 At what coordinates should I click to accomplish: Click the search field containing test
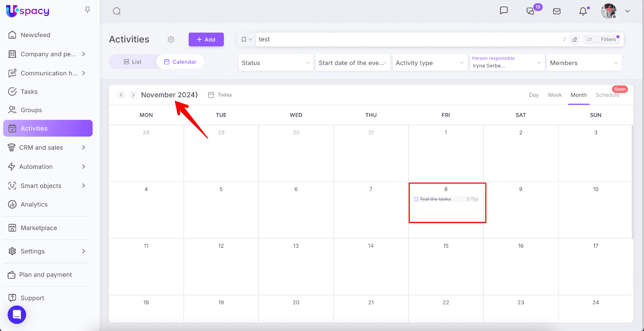click(409, 39)
